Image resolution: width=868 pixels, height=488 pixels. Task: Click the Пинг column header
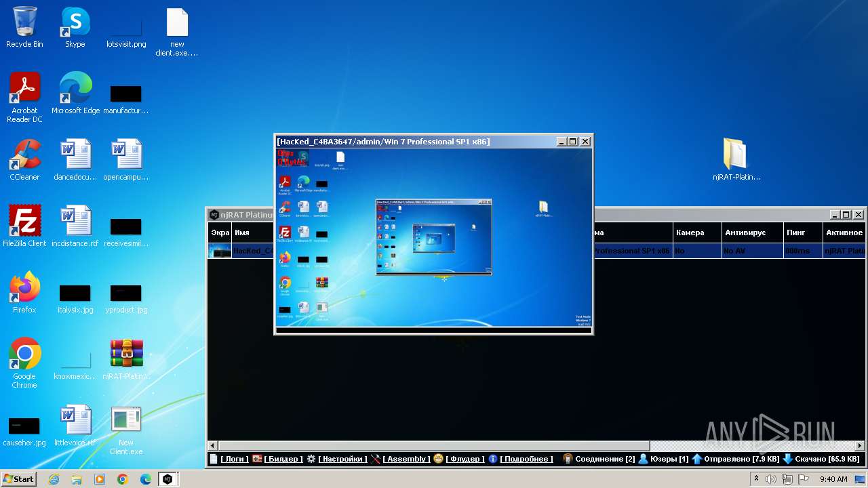(803, 232)
